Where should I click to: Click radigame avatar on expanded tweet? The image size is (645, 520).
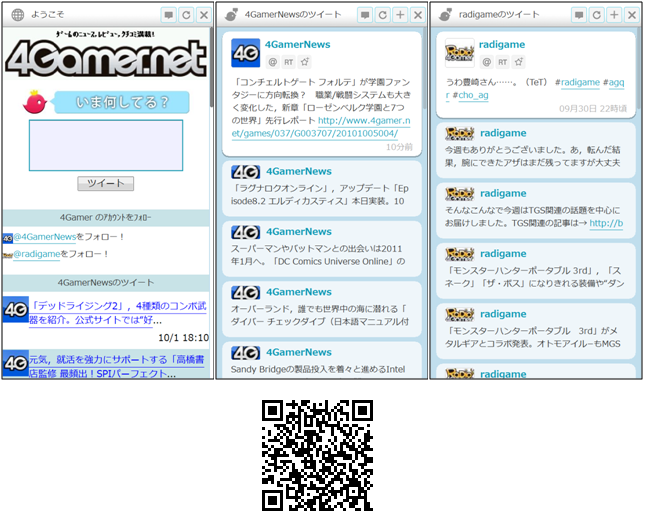click(x=459, y=53)
